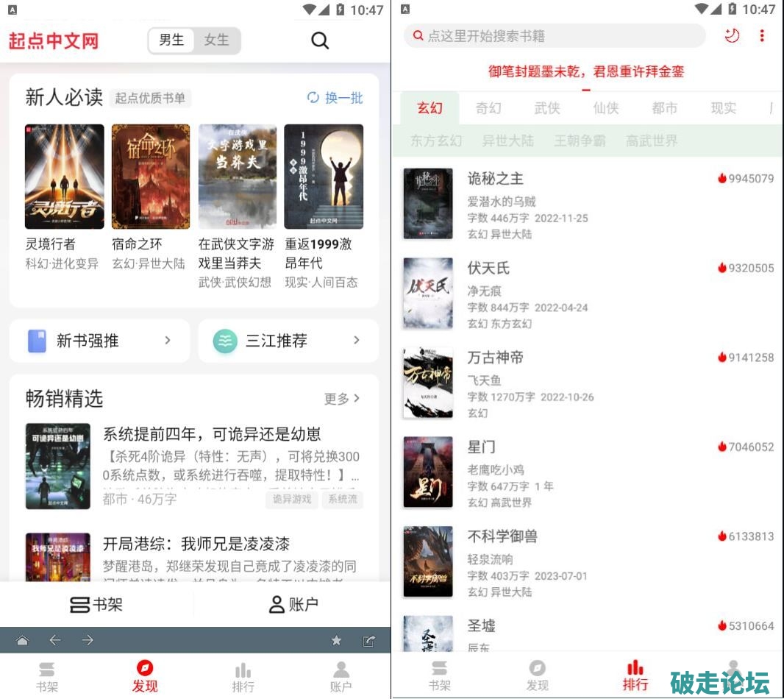
Task: Tap the search magnifier icon beside 女生
Action: 319,40
